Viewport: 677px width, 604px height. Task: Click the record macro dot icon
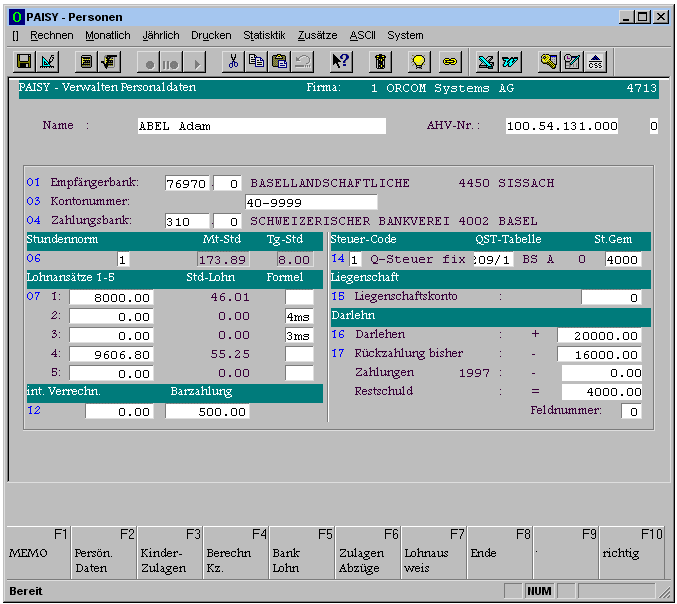pyautogui.click(x=149, y=62)
